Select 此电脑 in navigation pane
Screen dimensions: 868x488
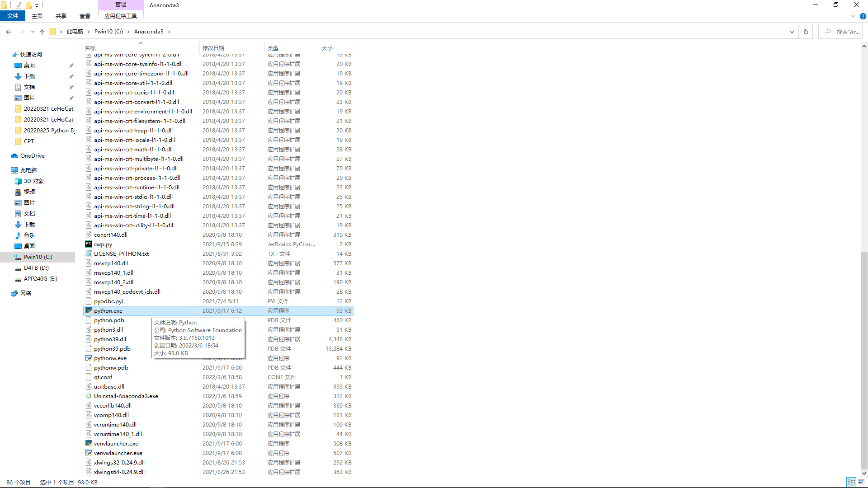pyautogui.click(x=28, y=170)
